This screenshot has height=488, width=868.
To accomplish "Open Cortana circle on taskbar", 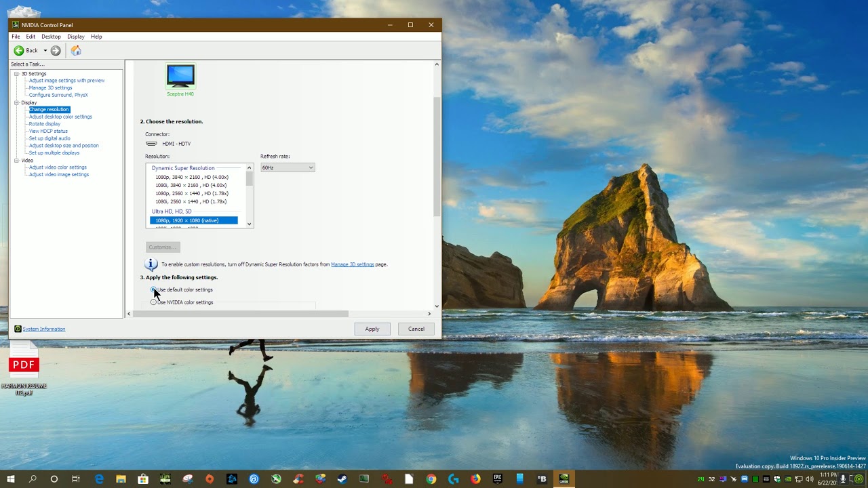I will 54,479.
